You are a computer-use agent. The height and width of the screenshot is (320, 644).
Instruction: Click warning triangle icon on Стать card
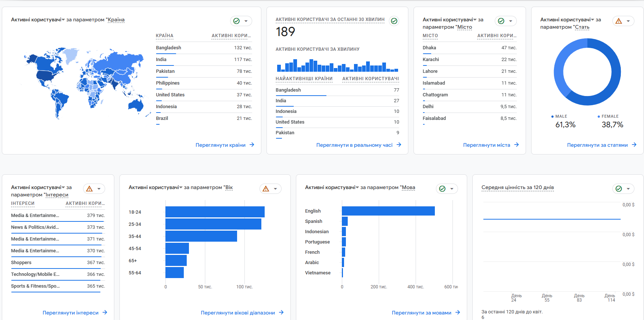pos(619,21)
